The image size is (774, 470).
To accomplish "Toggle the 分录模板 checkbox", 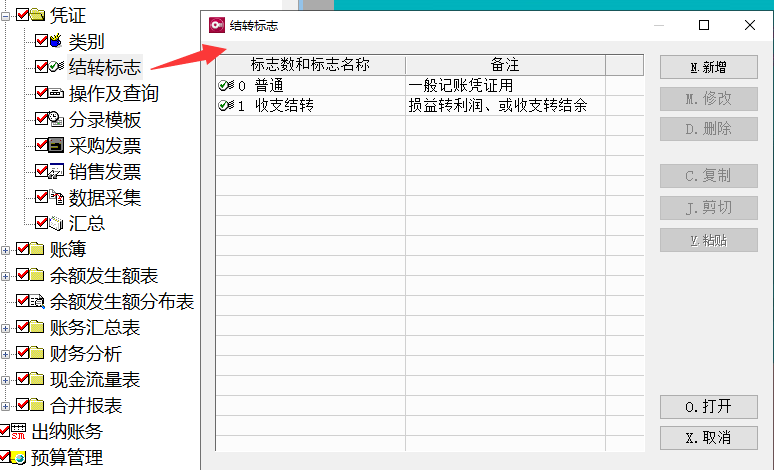I will [x=41, y=118].
